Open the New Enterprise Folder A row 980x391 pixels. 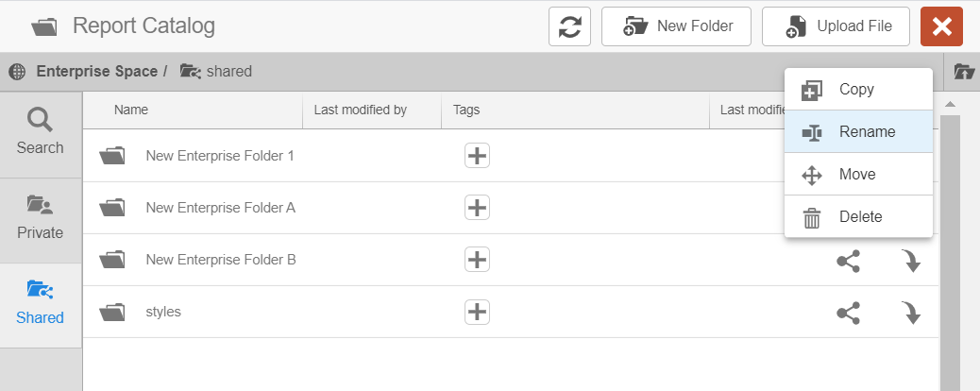(220, 208)
